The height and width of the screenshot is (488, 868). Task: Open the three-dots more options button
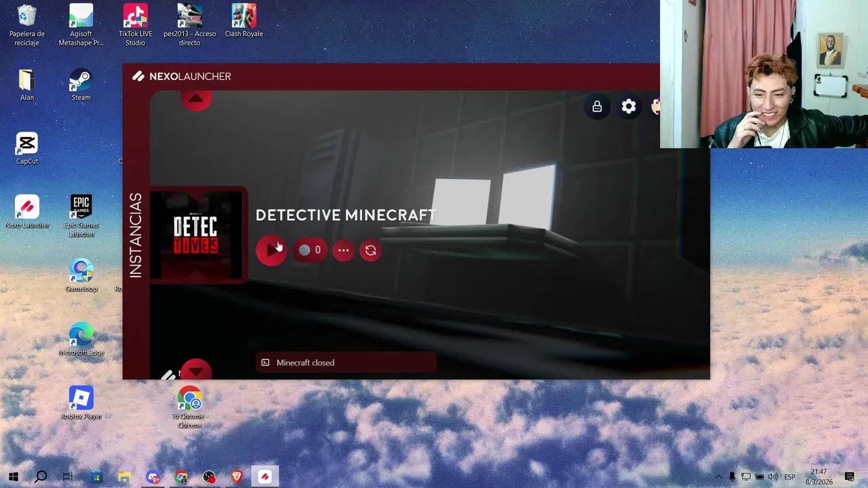(x=344, y=250)
